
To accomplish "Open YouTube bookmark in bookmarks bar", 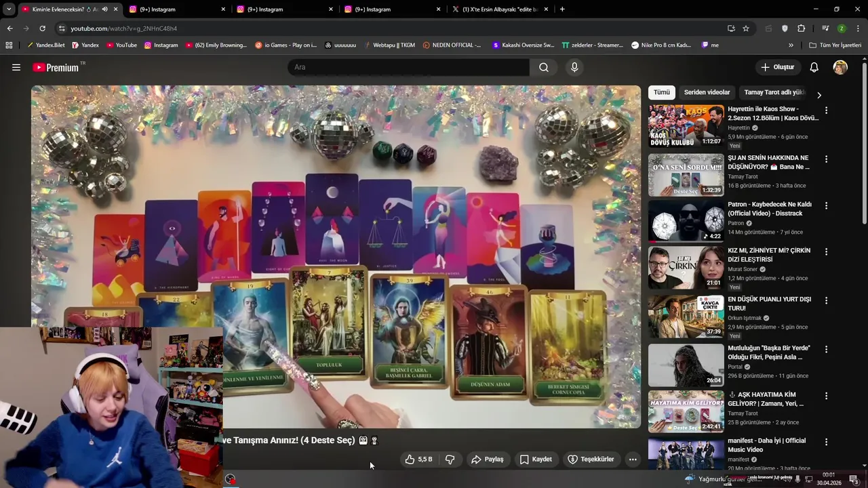I will click(x=121, y=45).
